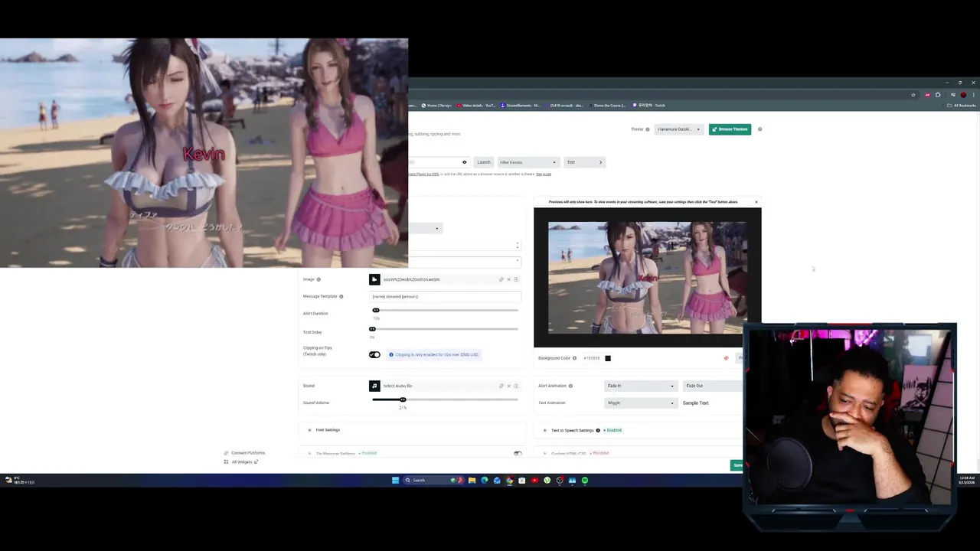Screen dimensions: 980x551
Task: Click the music note icon beside Sound
Action: [x=374, y=386]
